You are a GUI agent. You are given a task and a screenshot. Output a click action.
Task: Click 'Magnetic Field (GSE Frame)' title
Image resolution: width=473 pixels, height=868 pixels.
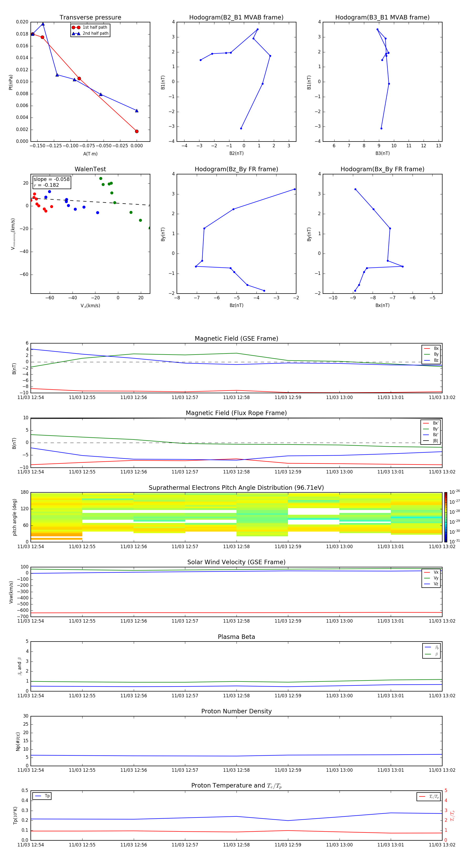(x=236, y=339)
